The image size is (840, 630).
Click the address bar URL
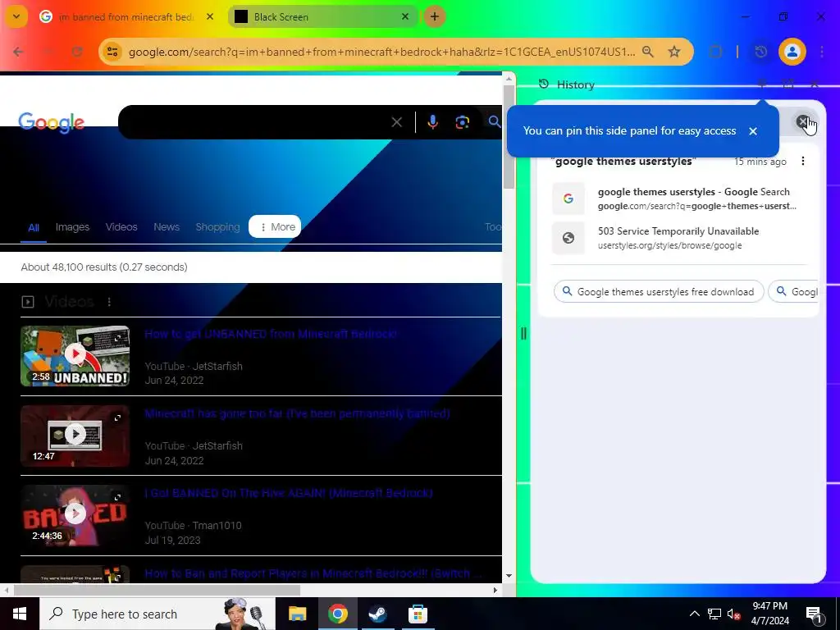(x=382, y=52)
